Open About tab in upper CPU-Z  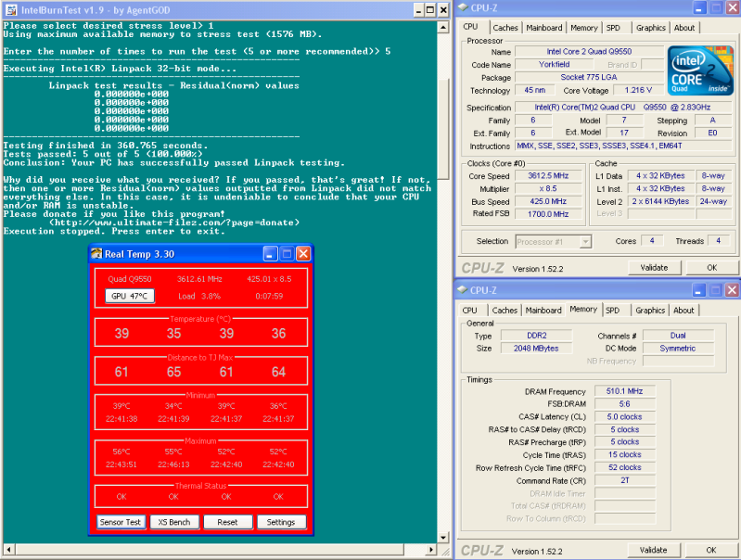[684, 28]
